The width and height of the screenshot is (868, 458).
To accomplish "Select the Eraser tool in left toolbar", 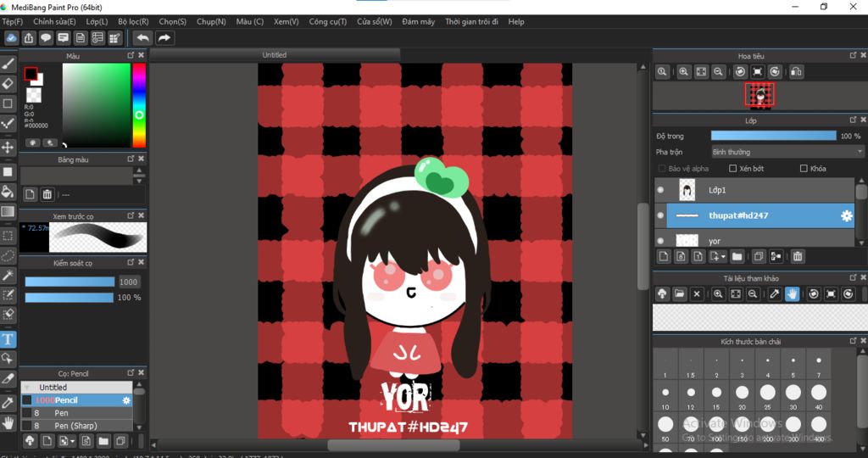I will pyautogui.click(x=8, y=84).
